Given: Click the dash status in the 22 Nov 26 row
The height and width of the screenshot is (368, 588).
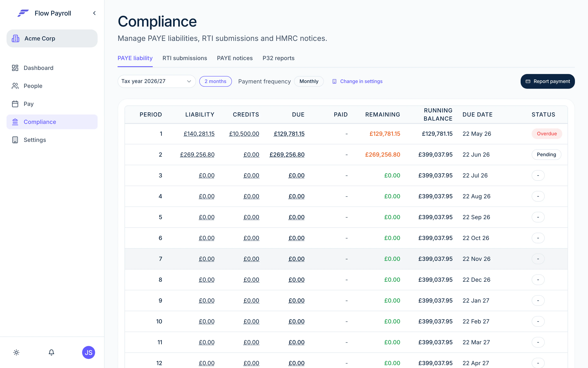Looking at the screenshot, I should 538,259.
